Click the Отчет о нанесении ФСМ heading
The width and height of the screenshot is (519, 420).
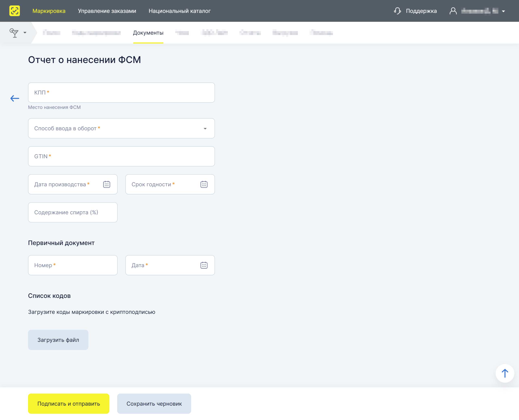pos(84,60)
